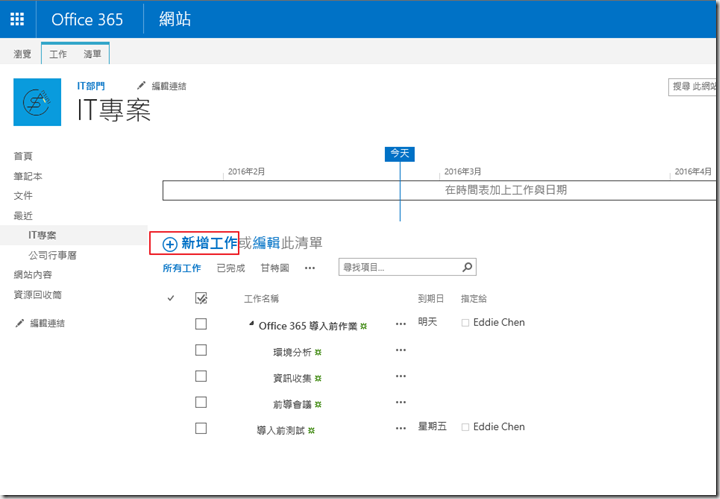Switch to the 清單 ribbon tab

coord(92,54)
